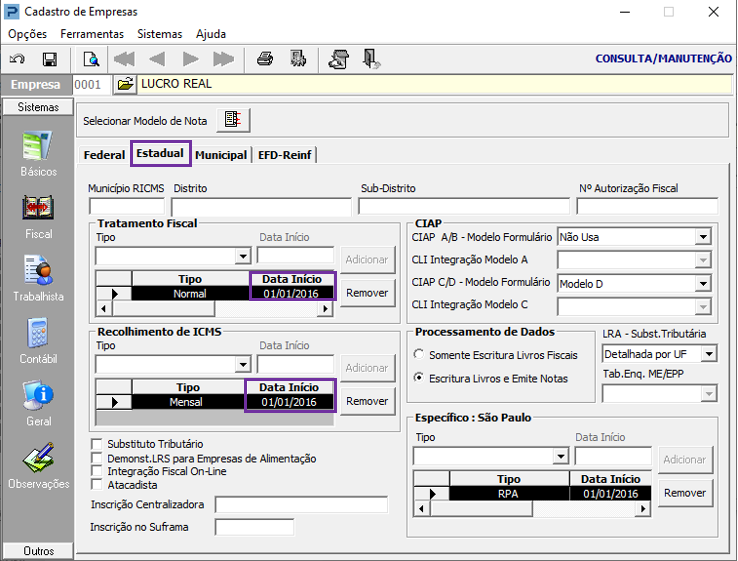Click the printer icon in toolbar
The height and width of the screenshot is (561, 738).
pyautogui.click(x=265, y=59)
